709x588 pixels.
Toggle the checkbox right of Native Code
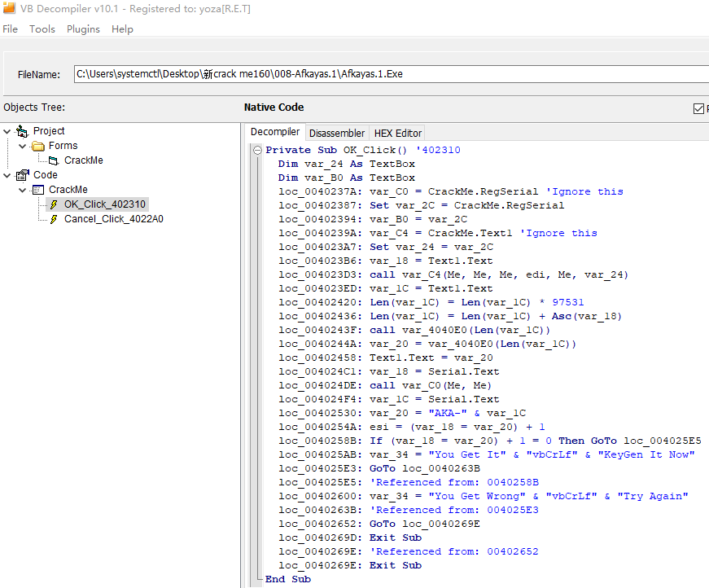click(698, 108)
